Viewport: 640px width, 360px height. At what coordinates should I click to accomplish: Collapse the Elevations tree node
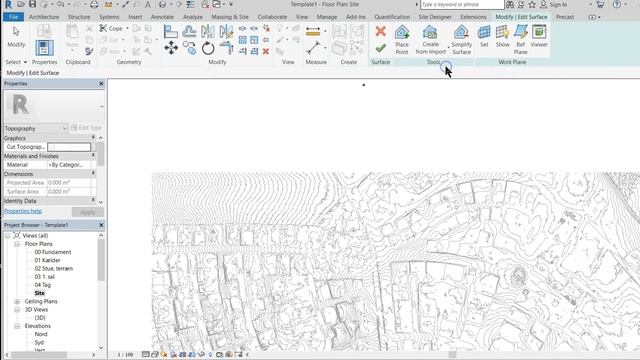[x=17, y=326]
